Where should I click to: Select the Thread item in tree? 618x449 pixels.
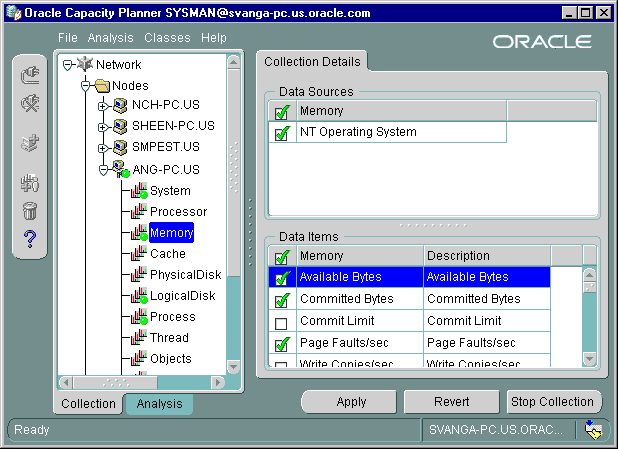pos(169,338)
